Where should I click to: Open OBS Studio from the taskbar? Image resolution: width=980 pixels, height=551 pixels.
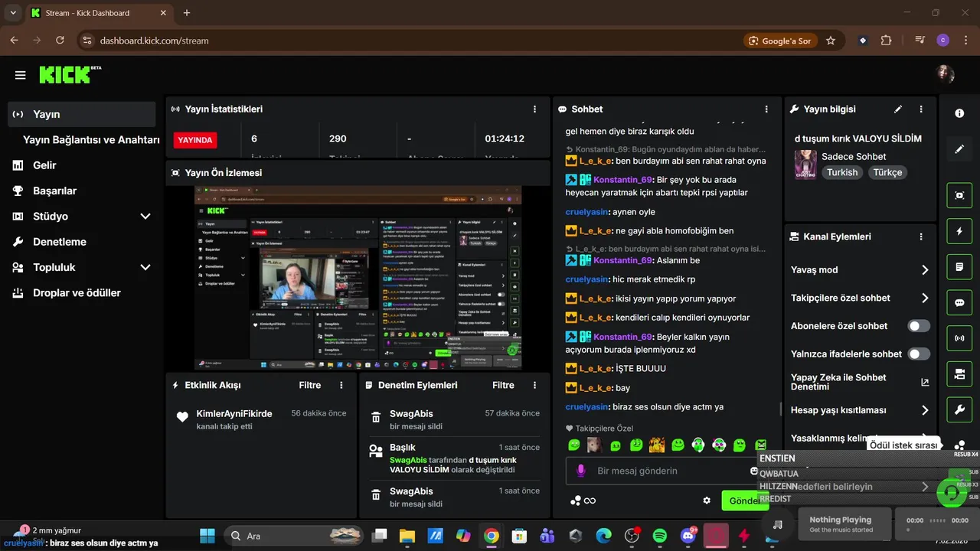point(632,536)
